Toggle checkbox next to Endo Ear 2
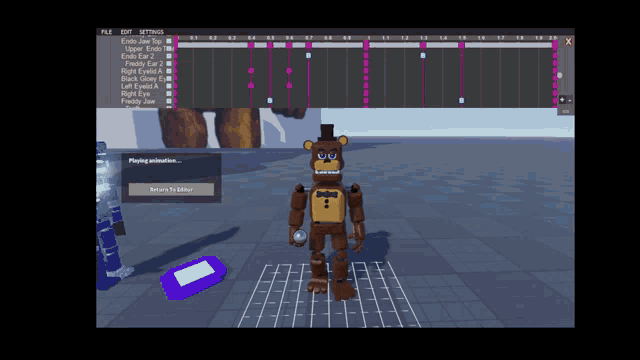Screen dimensions: 640x360 [x=169, y=56]
